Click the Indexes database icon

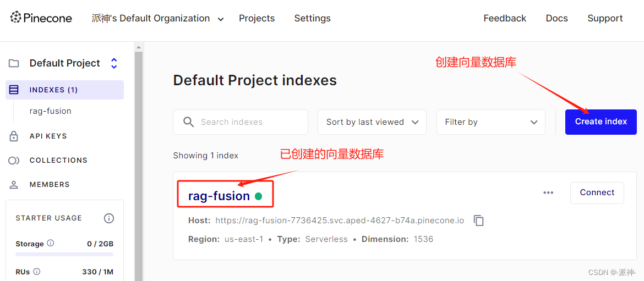(14, 90)
